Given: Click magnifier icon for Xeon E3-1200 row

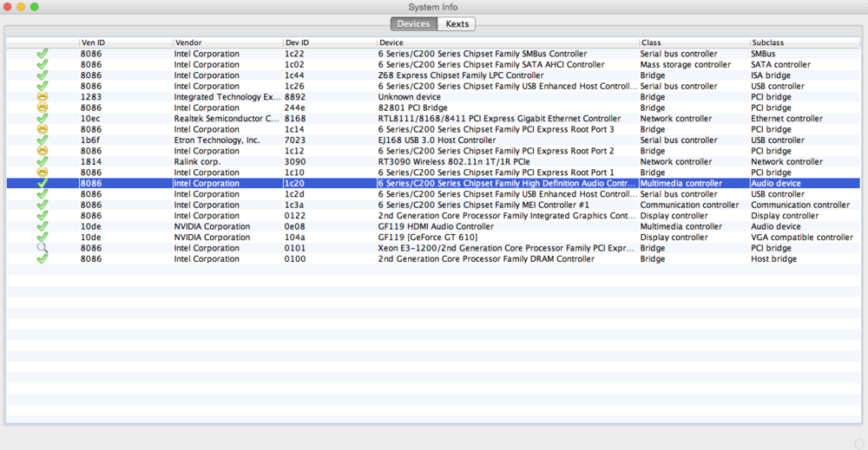Looking at the screenshot, I should 42,248.
